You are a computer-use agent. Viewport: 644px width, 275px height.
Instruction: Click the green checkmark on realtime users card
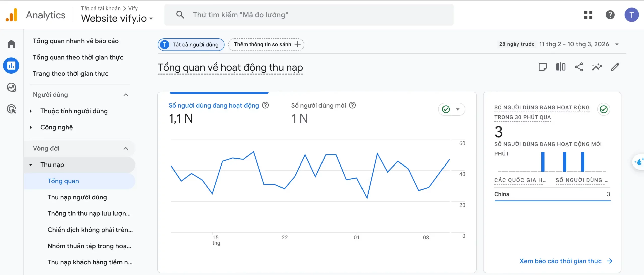click(x=603, y=109)
